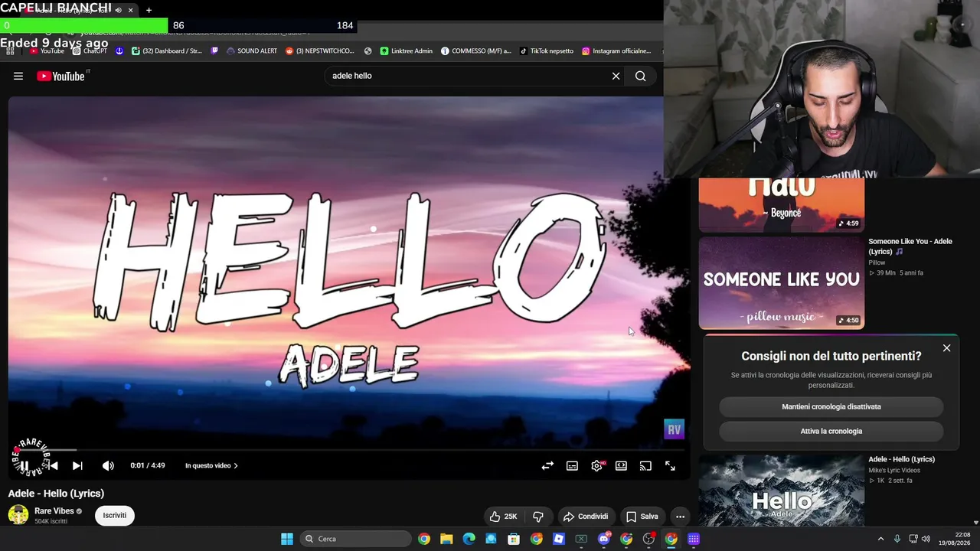The height and width of the screenshot is (551, 980).
Task: Open the '(32) Dashboard / Str...' bookmark
Action: click(x=167, y=51)
